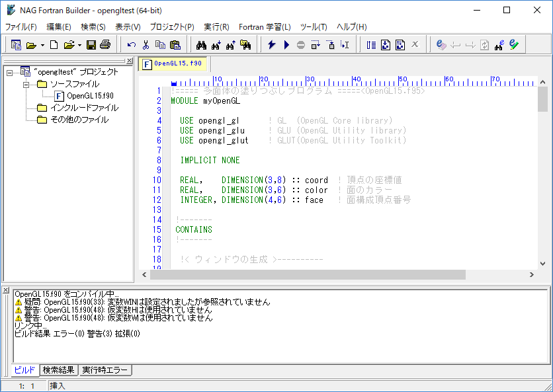The height and width of the screenshot is (392, 553).
Task: Switch to the 実行時エラー tab
Action: coord(105,370)
